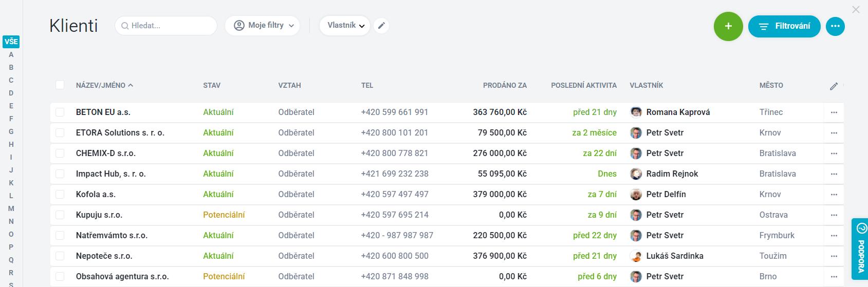Check the CHEMIX-D s.r.o. row checkbox

coord(60,153)
